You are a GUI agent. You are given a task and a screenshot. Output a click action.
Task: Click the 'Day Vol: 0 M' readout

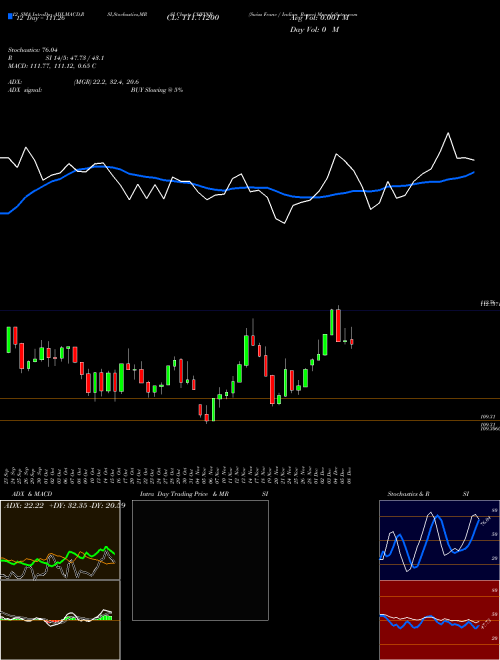pyautogui.click(x=314, y=30)
